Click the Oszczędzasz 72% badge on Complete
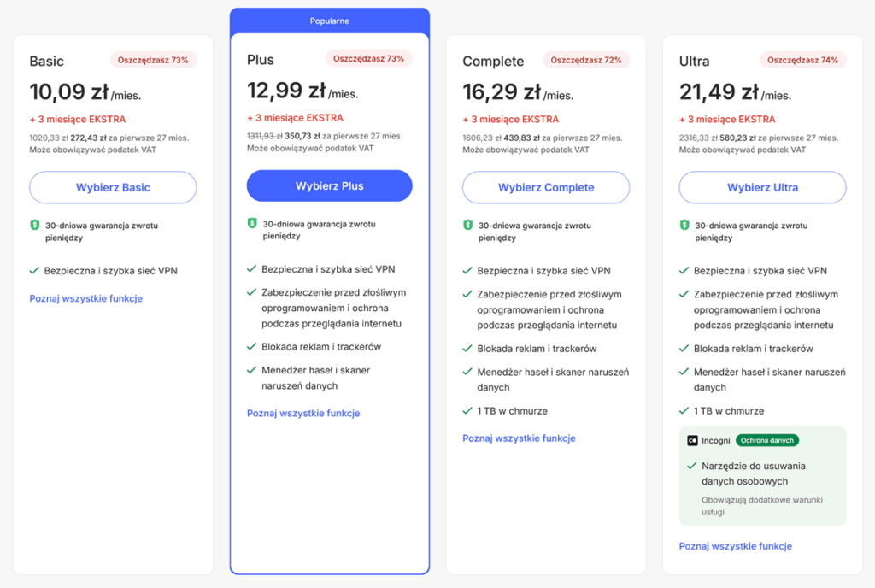This screenshot has height=588, width=875. point(587,60)
